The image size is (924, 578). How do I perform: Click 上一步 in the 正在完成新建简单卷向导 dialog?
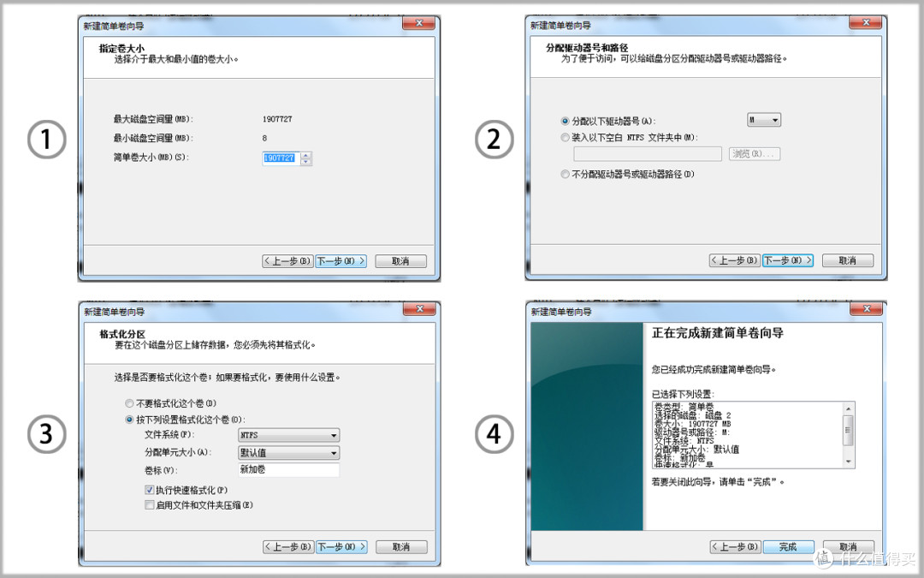736,546
